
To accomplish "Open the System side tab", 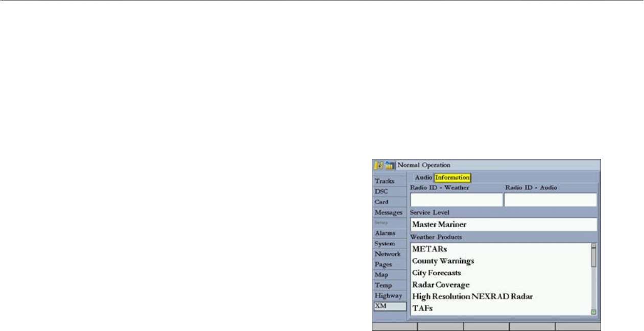I will coord(389,244).
